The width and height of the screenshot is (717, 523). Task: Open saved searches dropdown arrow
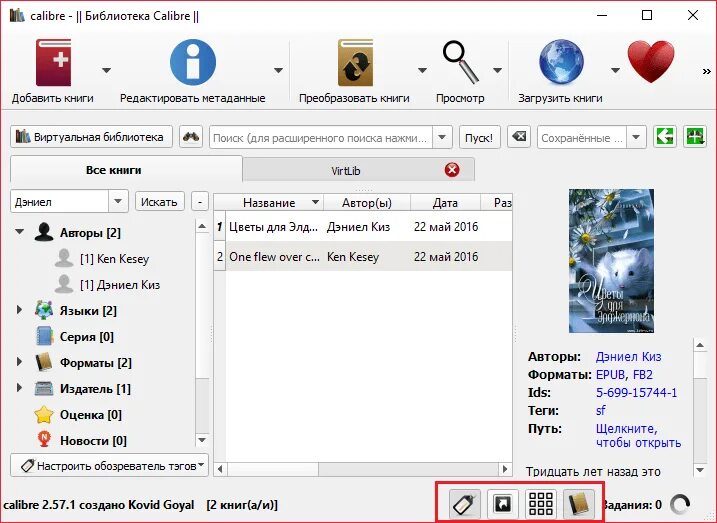636,137
